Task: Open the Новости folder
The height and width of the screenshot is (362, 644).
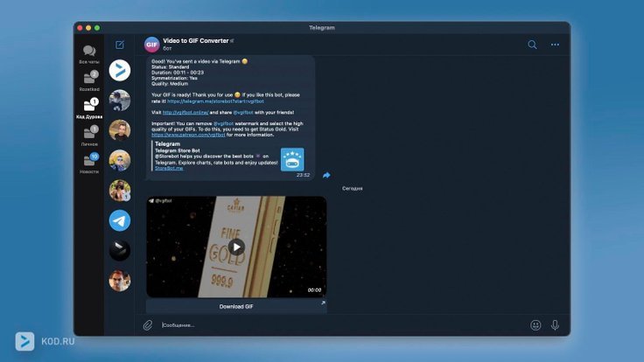Action: (89, 164)
